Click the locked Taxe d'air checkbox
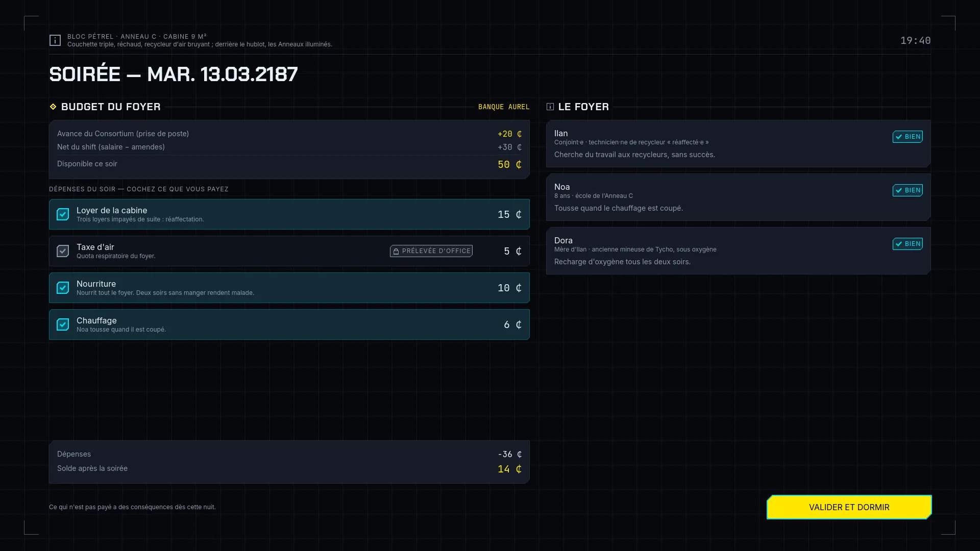 pos(63,251)
